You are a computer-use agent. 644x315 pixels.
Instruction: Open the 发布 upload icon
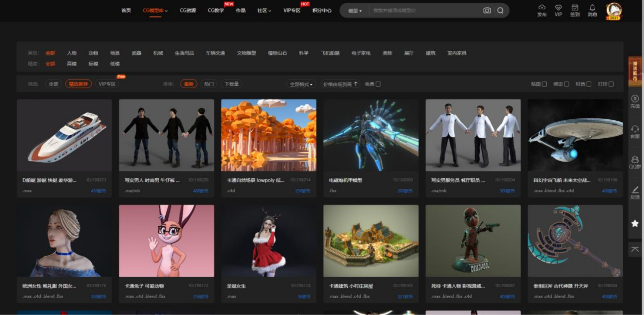[x=542, y=8]
